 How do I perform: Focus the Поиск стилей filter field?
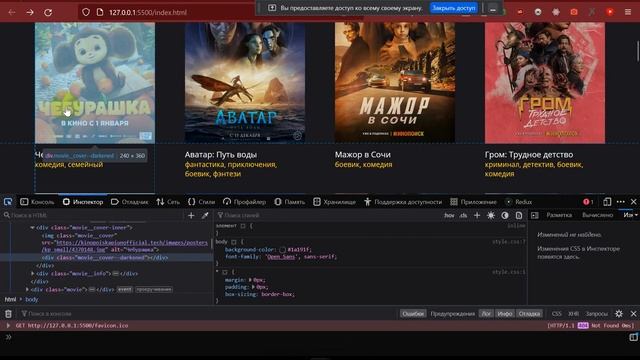327,215
